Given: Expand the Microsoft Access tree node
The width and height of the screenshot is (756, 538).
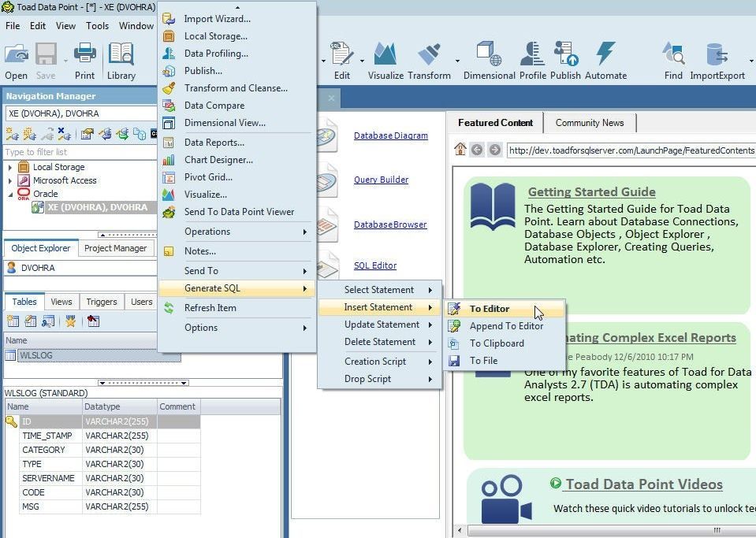Looking at the screenshot, I should (x=10, y=180).
